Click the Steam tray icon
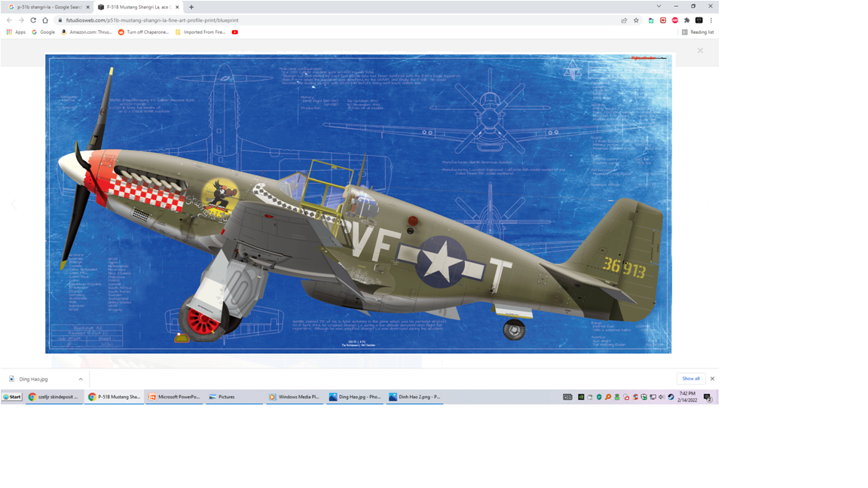868x488 pixels. [671, 397]
